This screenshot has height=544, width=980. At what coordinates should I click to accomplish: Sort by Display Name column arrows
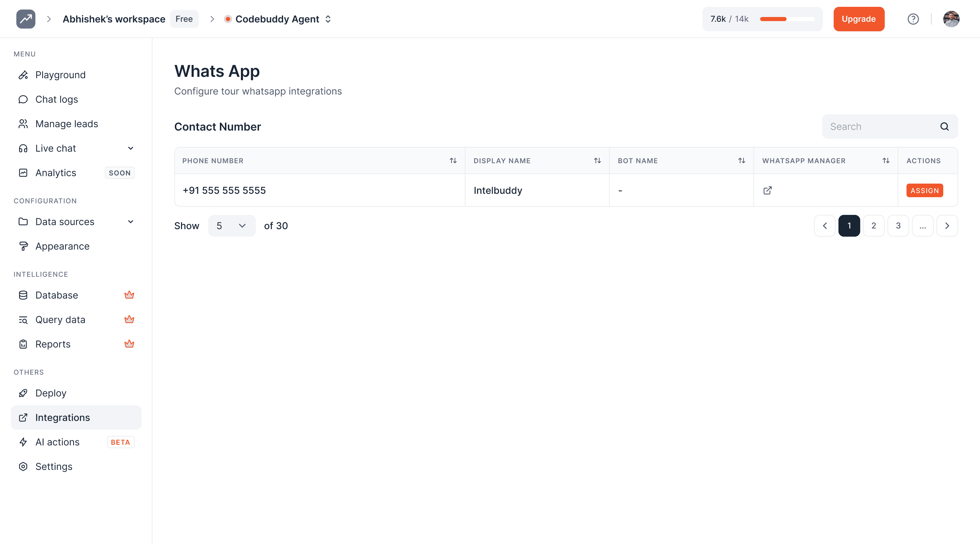597,161
